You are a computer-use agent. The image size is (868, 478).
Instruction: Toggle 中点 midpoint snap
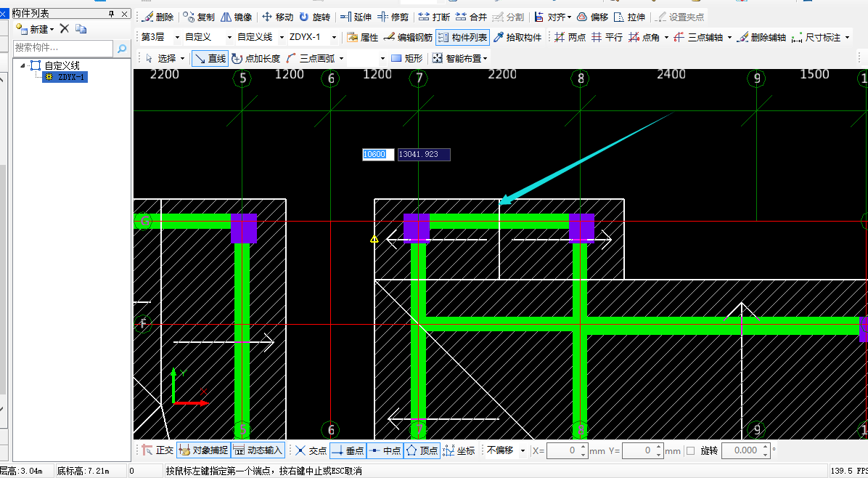pyautogui.click(x=385, y=450)
